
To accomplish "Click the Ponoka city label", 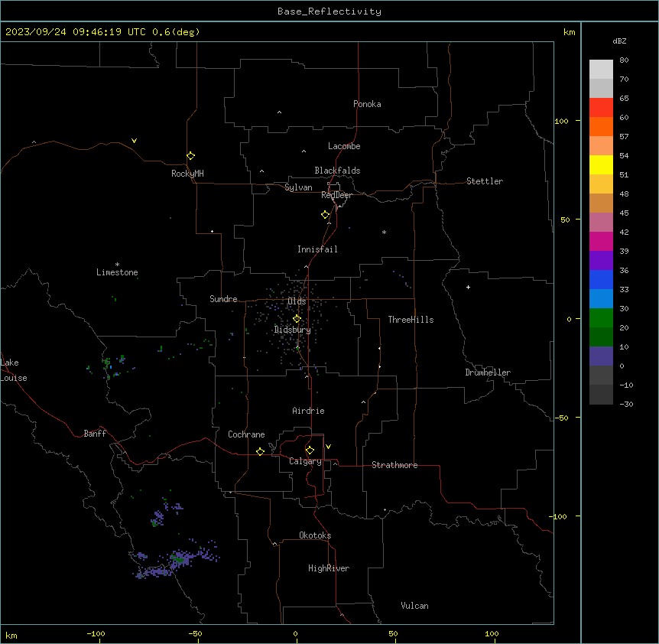I will pyautogui.click(x=367, y=104).
